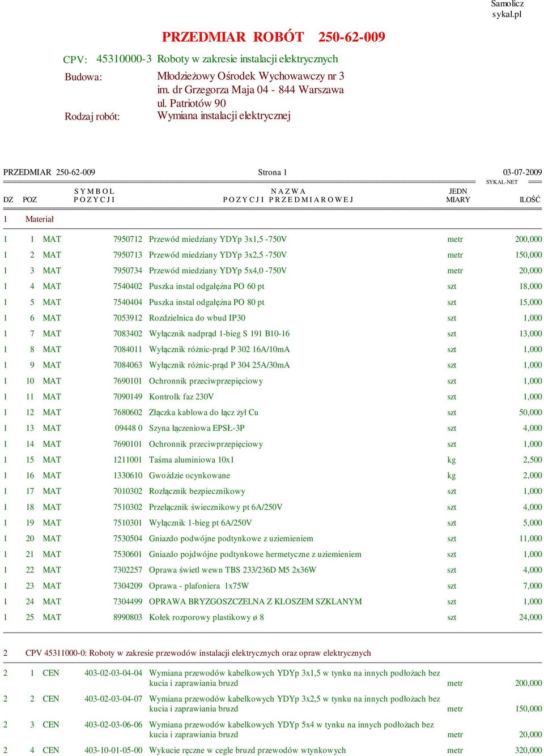Click 'Przełącznik świecznikowy pt 6A/250V'
This screenshot has width=544, height=756.
[215, 507]
